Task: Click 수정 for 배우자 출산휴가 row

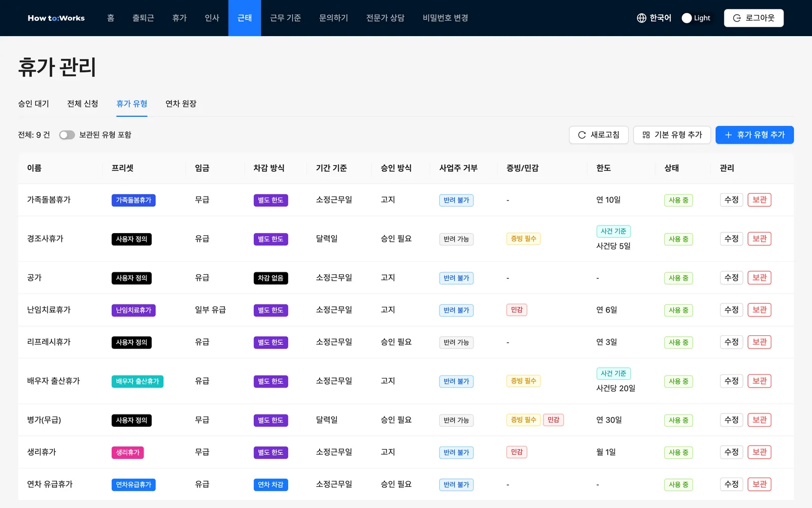Action: 731,381
